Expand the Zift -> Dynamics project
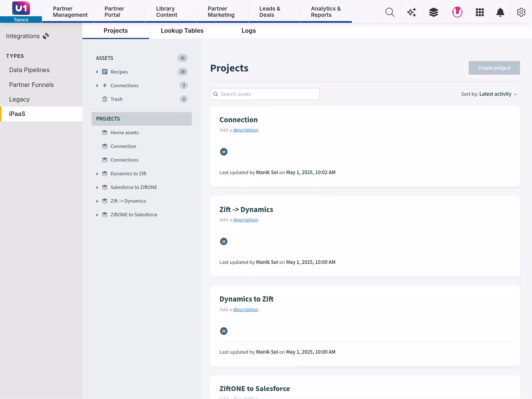The height and width of the screenshot is (399, 532). point(97,201)
